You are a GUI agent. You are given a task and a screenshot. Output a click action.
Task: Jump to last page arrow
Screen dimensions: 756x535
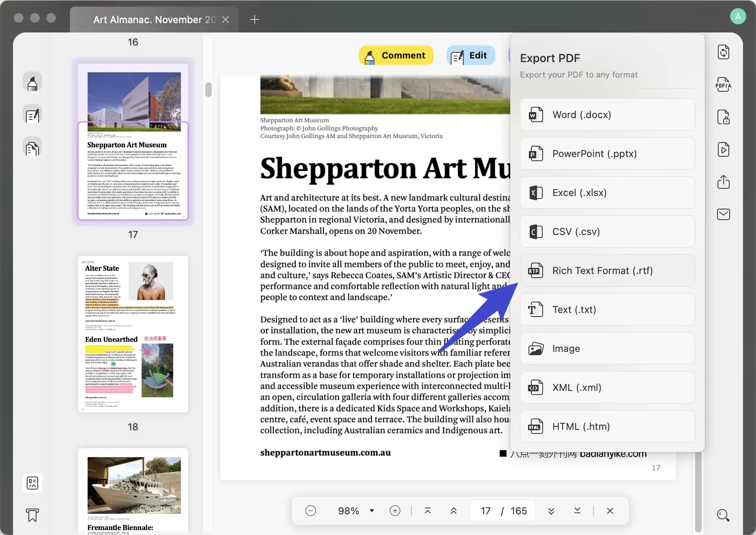pos(577,511)
